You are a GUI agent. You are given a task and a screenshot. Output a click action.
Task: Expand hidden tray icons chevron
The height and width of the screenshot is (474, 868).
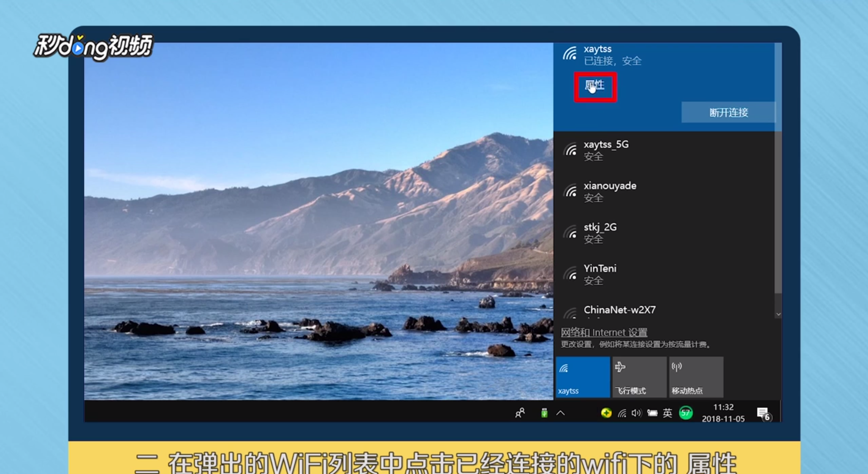pos(561,413)
